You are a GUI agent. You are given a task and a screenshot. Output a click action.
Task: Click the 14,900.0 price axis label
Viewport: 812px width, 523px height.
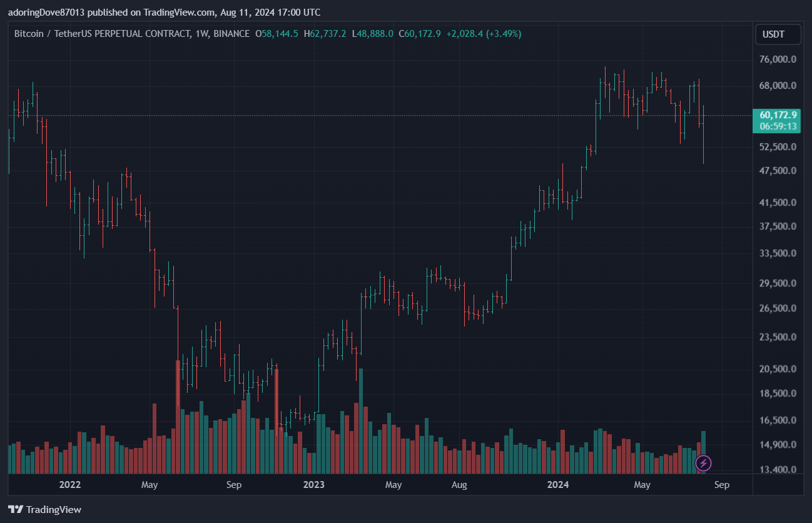[778, 445]
